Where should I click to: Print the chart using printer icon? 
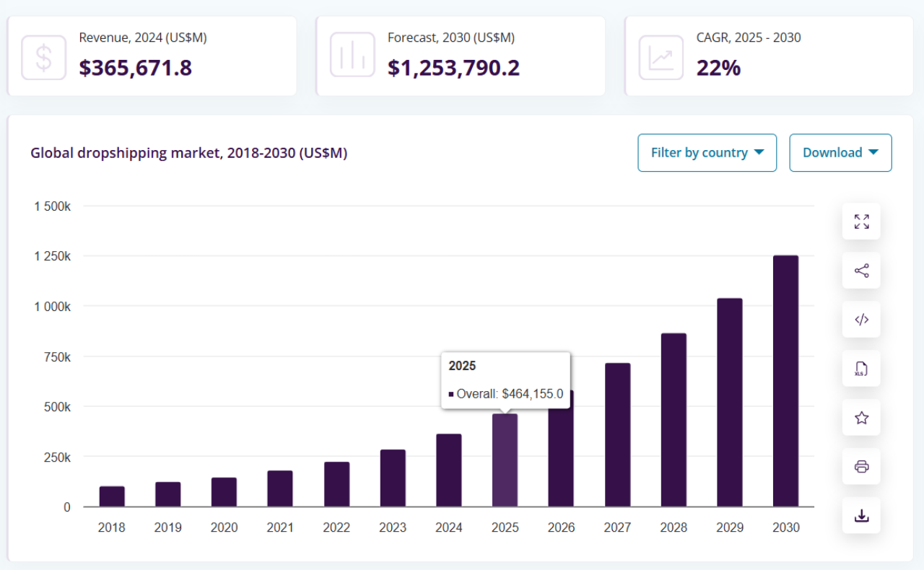861,467
